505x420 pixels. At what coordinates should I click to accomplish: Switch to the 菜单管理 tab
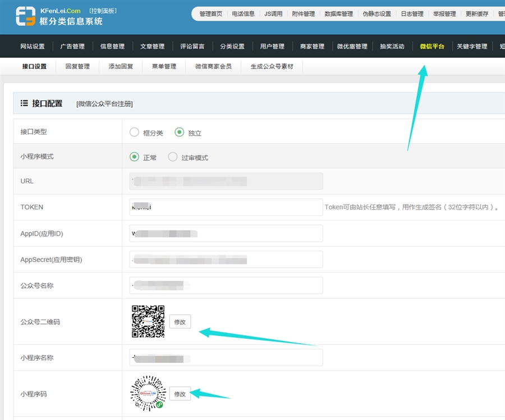(164, 67)
